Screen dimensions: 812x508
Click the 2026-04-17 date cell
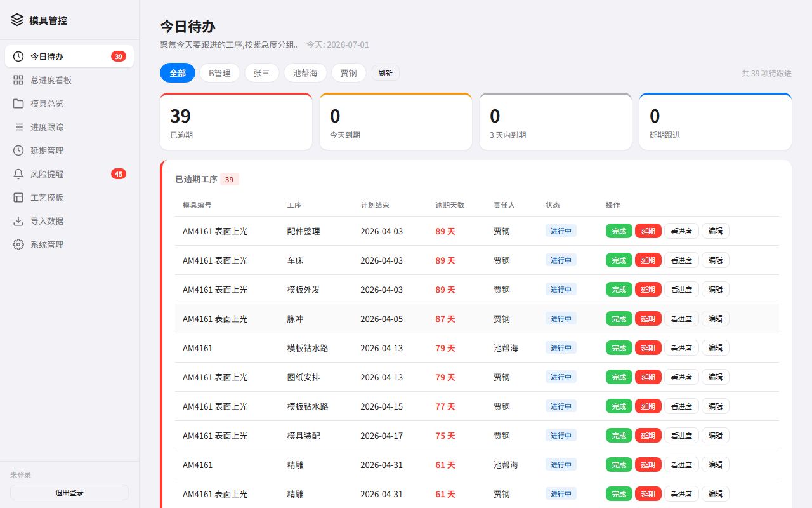coord(382,436)
